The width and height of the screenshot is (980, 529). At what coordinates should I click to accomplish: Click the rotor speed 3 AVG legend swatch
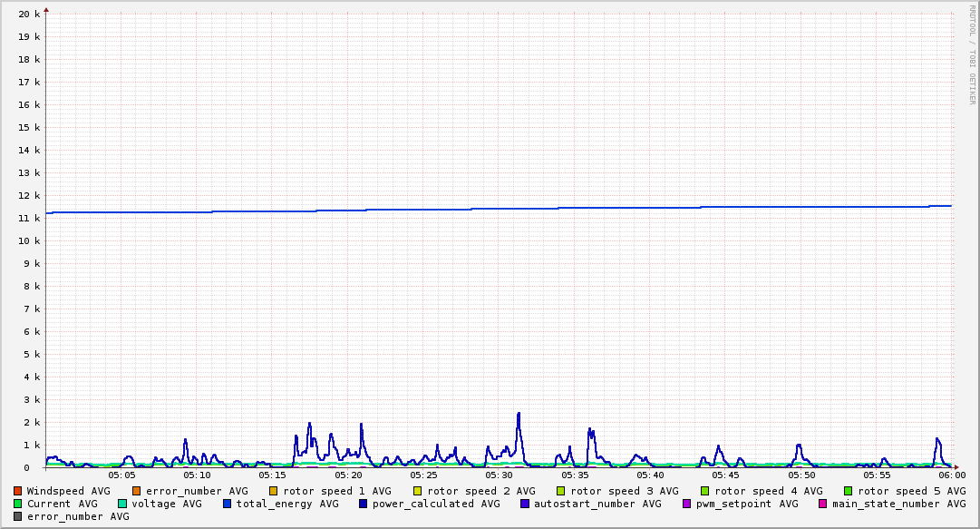click(x=560, y=491)
